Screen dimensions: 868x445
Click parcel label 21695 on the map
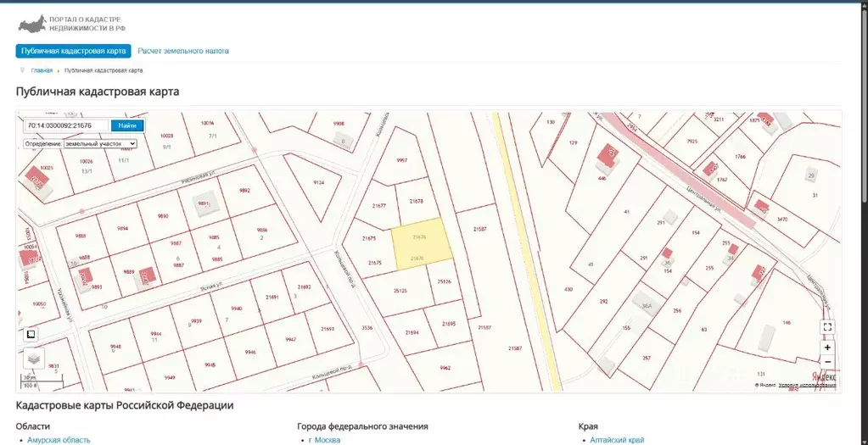pos(448,324)
